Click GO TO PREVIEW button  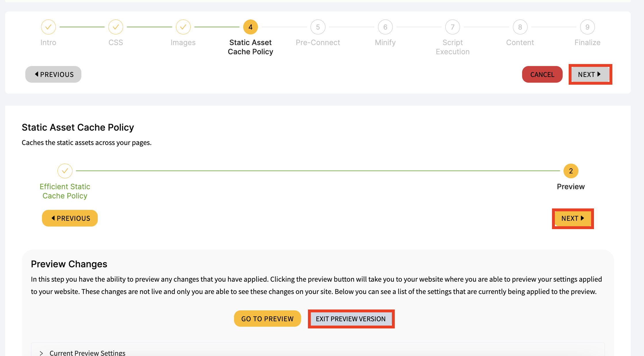tap(267, 319)
